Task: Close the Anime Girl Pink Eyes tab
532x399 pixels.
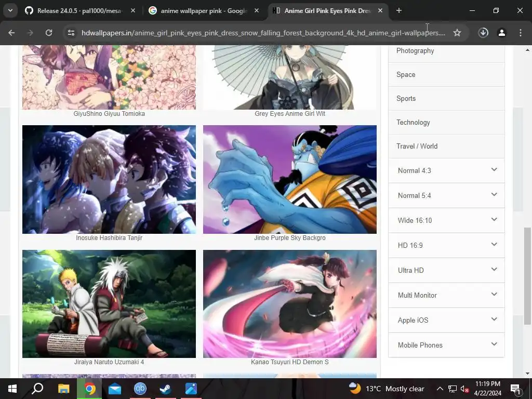Action: [x=380, y=11]
